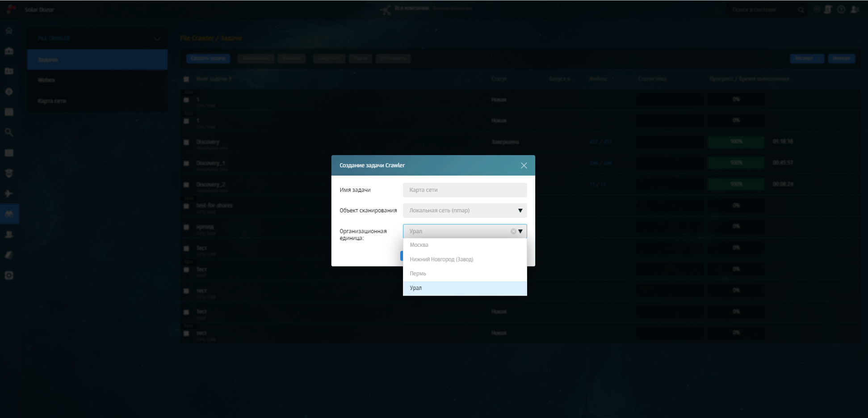The height and width of the screenshot is (418, 868).
Task: Select Москва from the list
Action: (465, 245)
